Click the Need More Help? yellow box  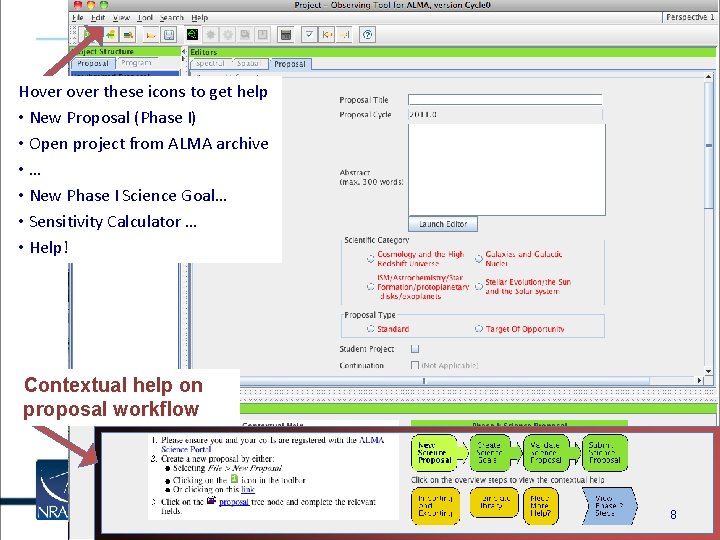540,506
